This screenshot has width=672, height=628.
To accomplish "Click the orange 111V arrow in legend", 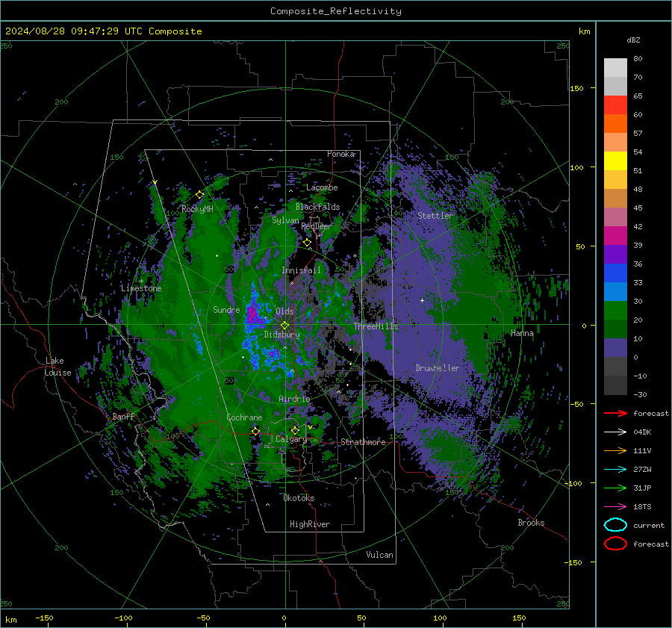I will [615, 450].
